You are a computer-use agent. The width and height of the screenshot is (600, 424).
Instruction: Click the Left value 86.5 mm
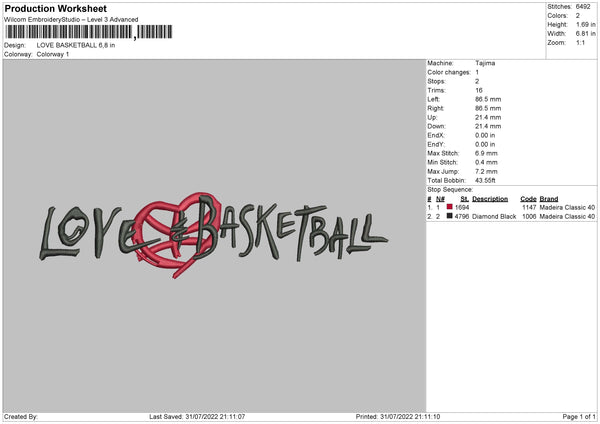point(488,99)
